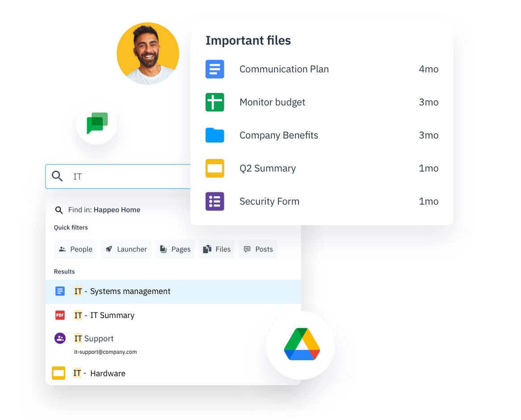Open the IT - Hardware presentation result

(107, 373)
